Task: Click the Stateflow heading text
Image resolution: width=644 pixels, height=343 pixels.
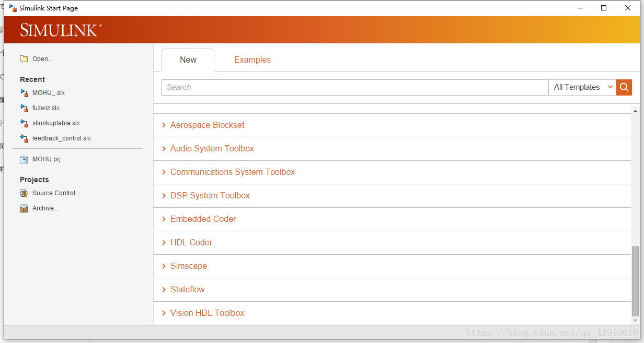Action: 188,290
